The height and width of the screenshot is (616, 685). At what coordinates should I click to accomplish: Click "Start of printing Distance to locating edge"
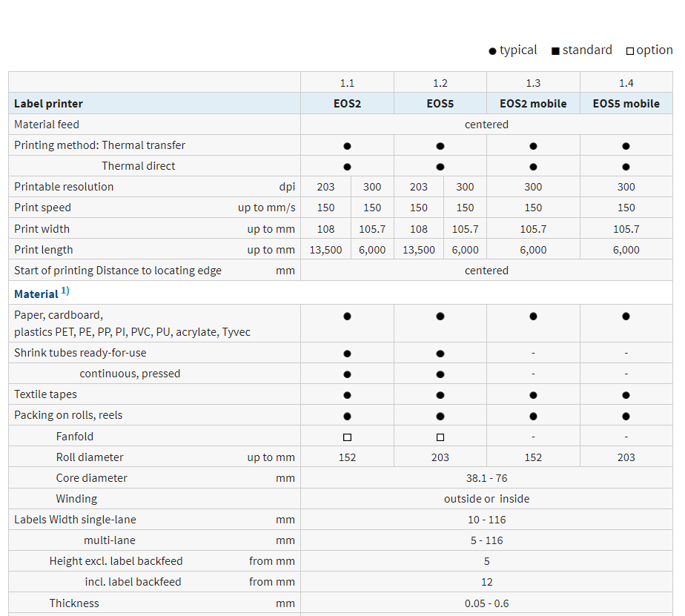click(x=118, y=271)
